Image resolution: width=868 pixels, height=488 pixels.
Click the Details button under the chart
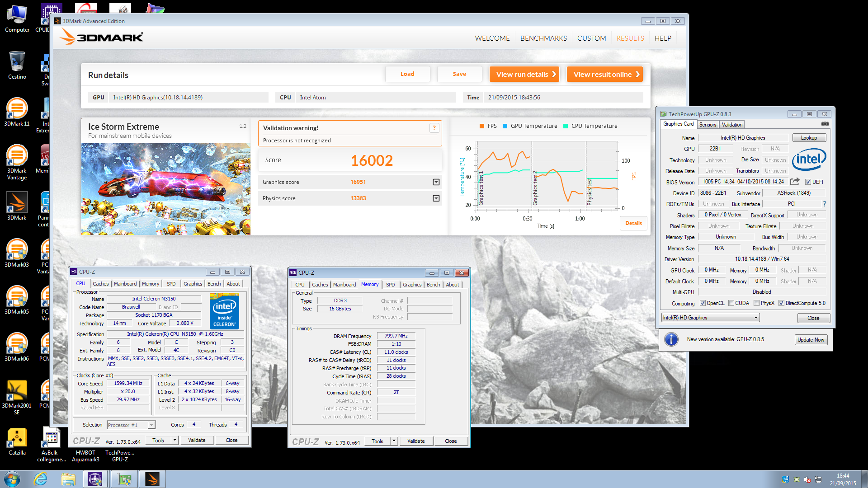(633, 223)
